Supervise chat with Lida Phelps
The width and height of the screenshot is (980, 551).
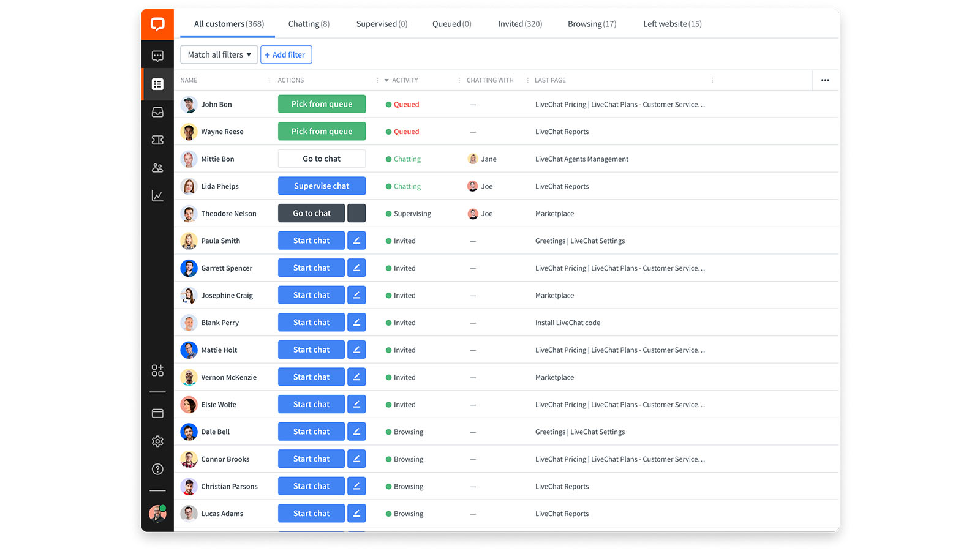pyautogui.click(x=322, y=186)
